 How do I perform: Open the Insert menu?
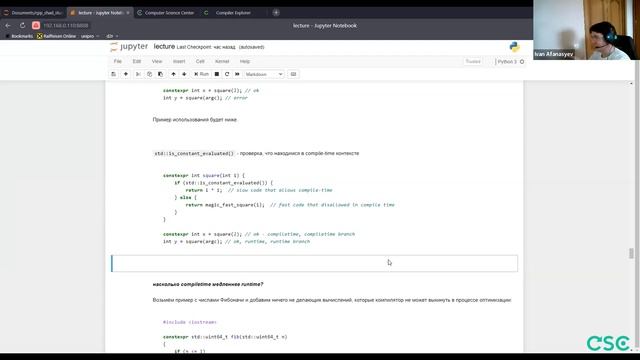tap(179, 61)
